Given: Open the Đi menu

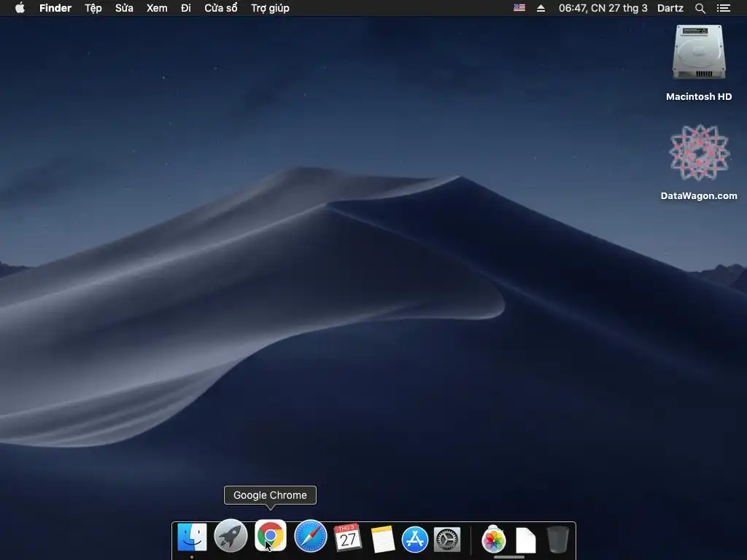Looking at the screenshot, I should pyautogui.click(x=186, y=8).
